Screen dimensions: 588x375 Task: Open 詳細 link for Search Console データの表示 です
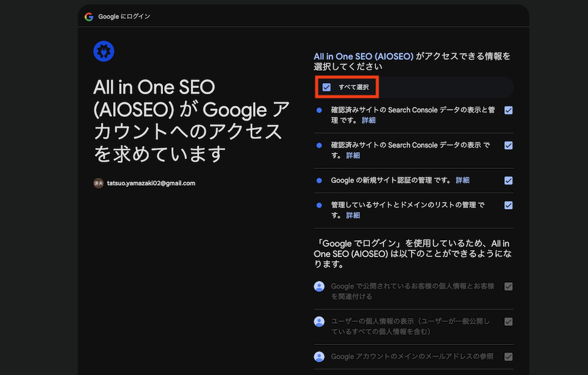(353, 155)
